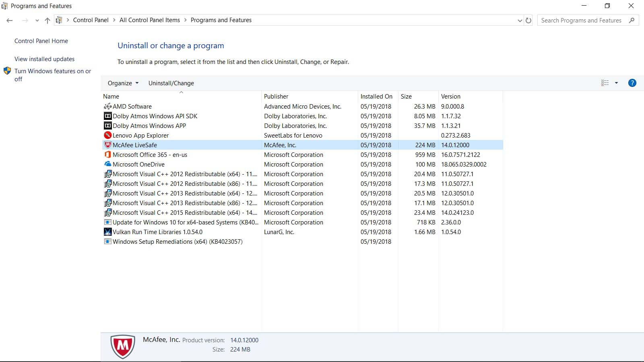Click the Microsoft OneDrive cloud icon
Image resolution: width=644 pixels, height=362 pixels.
pos(108,165)
